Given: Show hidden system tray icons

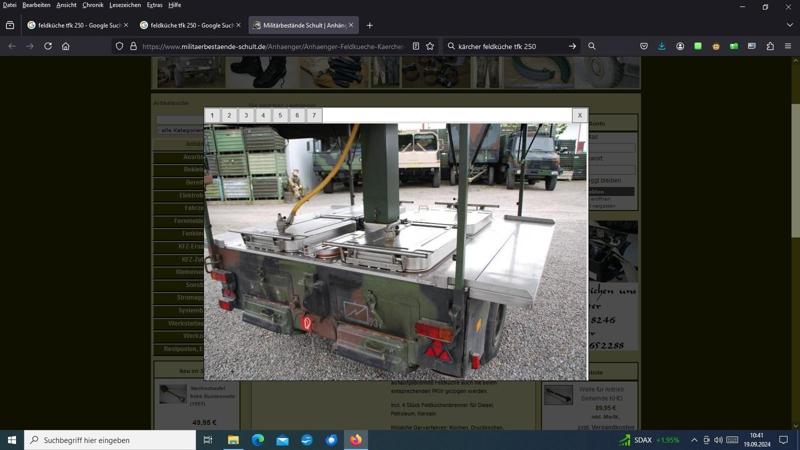Looking at the screenshot, I should [694, 440].
